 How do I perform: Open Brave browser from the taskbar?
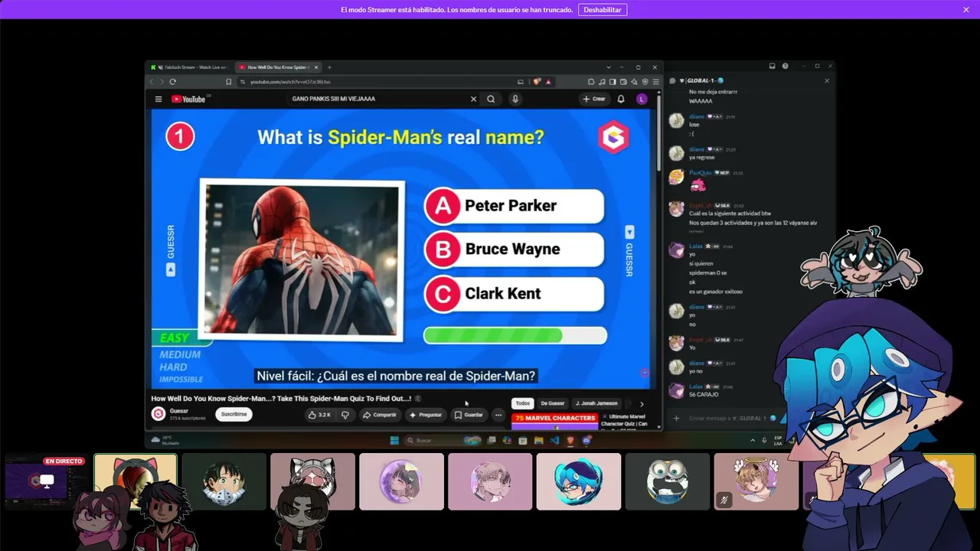coord(570,440)
